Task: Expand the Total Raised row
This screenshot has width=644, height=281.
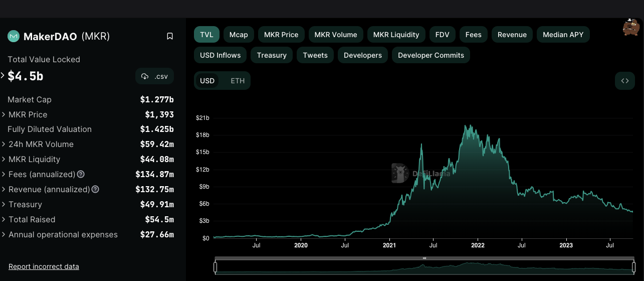Action: coord(4,220)
